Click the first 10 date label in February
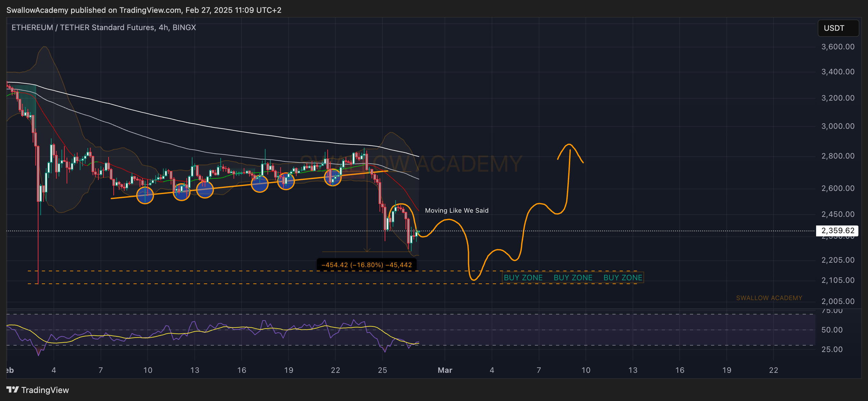The height and width of the screenshot is (401, 868). point(148,370)
